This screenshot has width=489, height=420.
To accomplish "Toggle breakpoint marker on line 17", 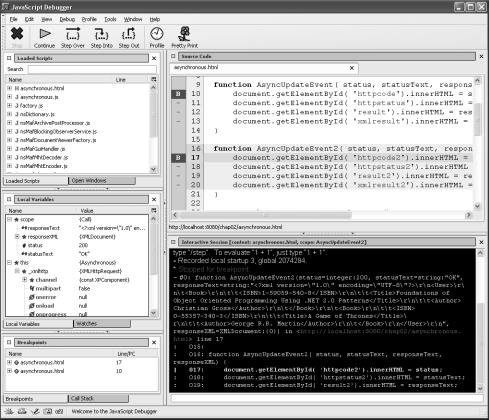I will pyautogui.click(x=178, y=158).
